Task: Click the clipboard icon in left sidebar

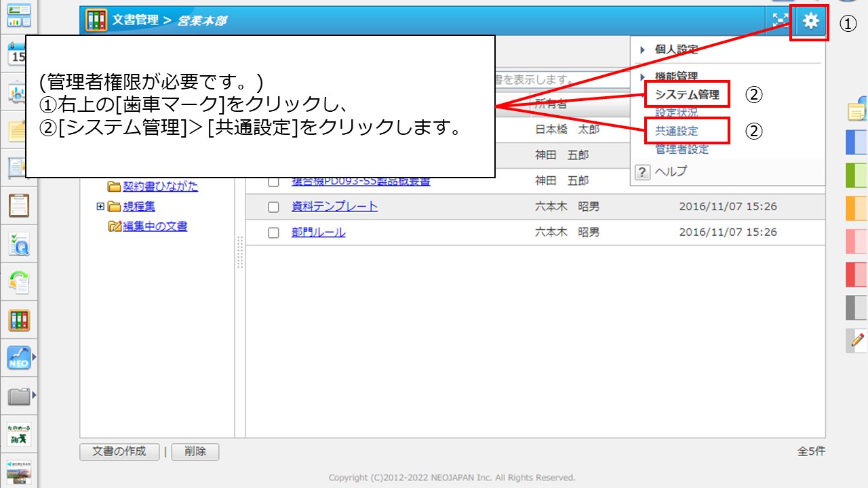Action: click(19, 205)
